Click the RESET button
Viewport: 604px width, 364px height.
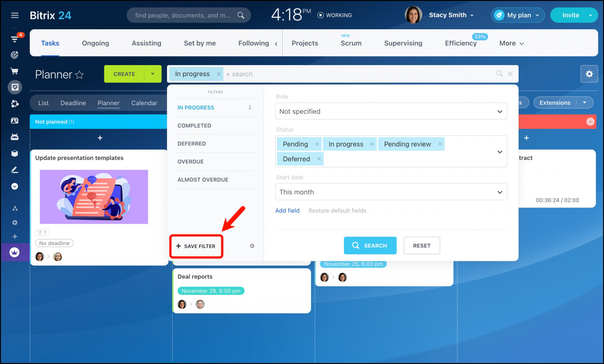[x=422, y=246]
